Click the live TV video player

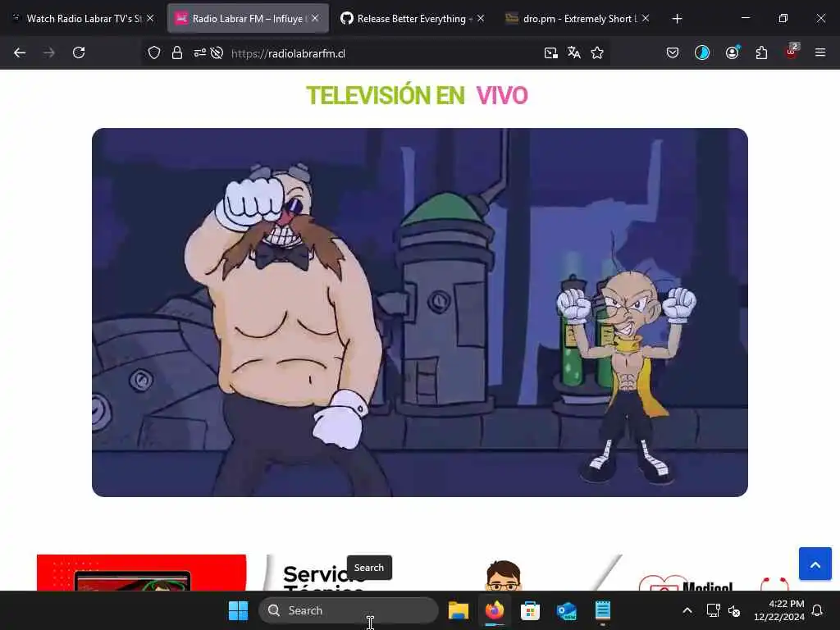click(419, 313)
